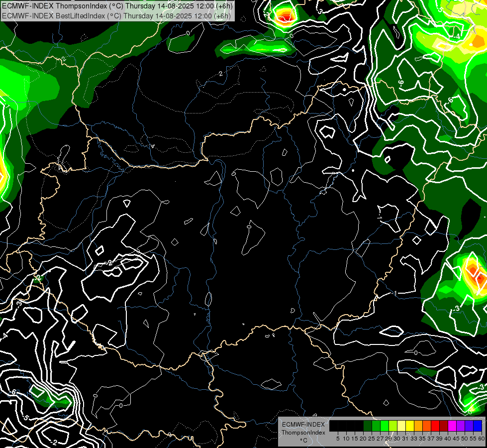
Task: Select the dark green 20-25 legend swatch
Action: (x=368, y=426)
